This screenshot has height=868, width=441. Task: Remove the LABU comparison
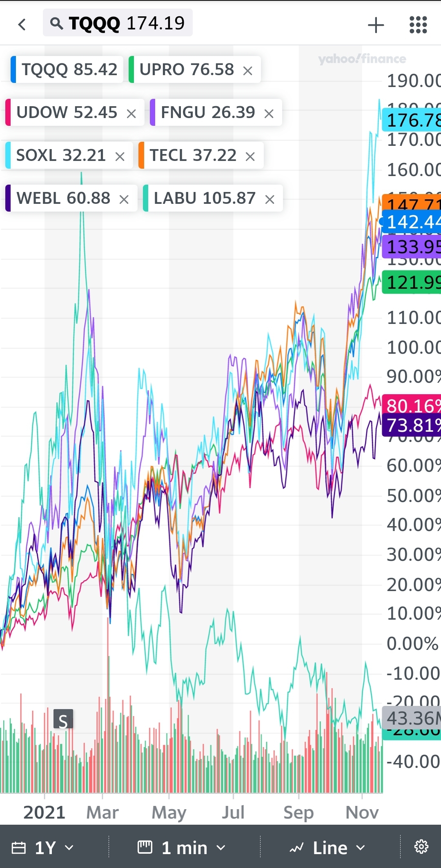(269, 199)
